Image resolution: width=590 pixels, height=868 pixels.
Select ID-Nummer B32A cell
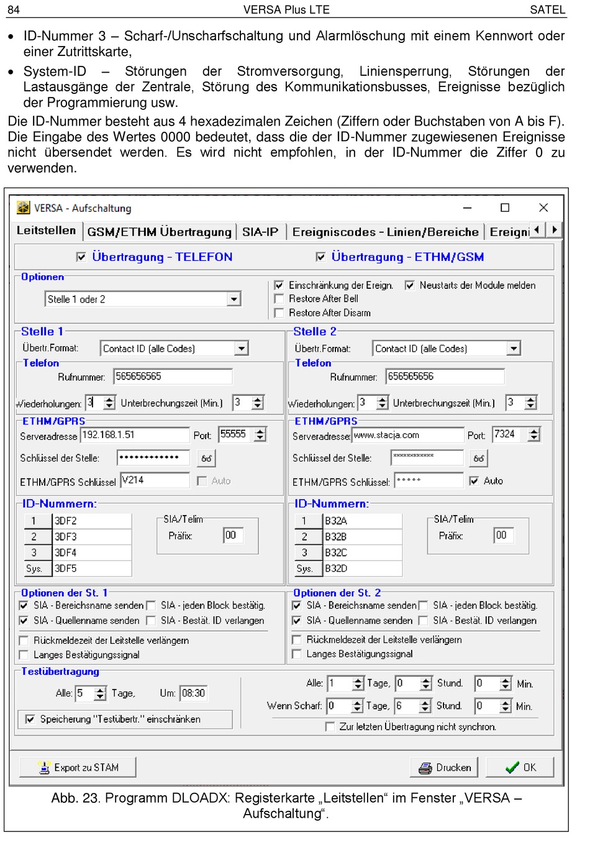[363, 521]
